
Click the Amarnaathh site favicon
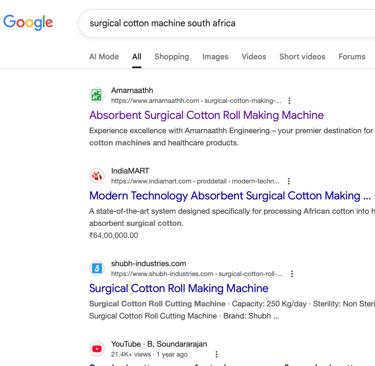tap(97, 95)
